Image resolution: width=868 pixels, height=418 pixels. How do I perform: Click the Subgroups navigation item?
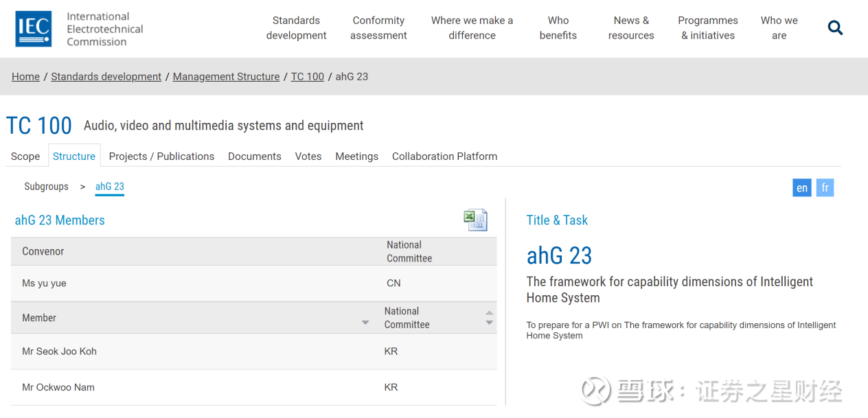(x=46, y=187)
